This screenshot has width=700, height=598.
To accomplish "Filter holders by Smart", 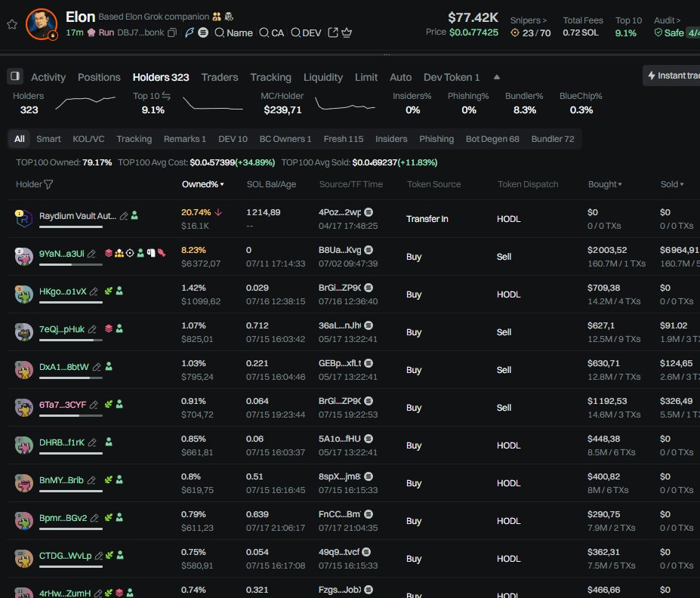I will tap(48, 139).
